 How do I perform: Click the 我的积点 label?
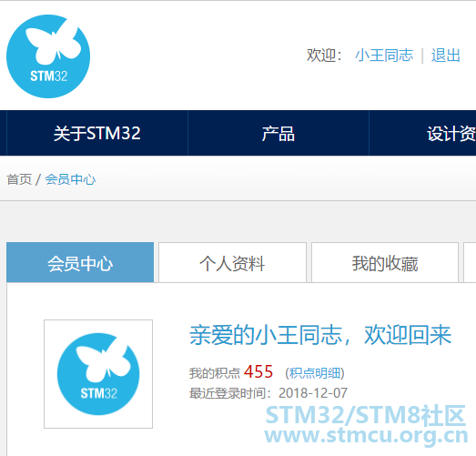point(215,373)
